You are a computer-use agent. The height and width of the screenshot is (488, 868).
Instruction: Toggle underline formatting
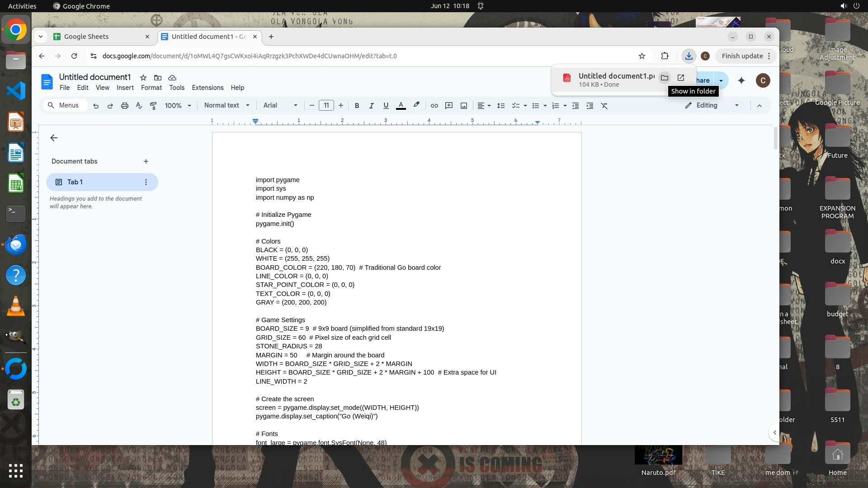386,106
